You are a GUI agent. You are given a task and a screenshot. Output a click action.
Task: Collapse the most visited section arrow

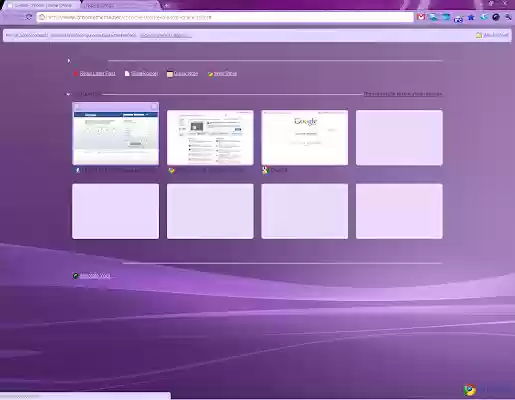coord(68,94)
